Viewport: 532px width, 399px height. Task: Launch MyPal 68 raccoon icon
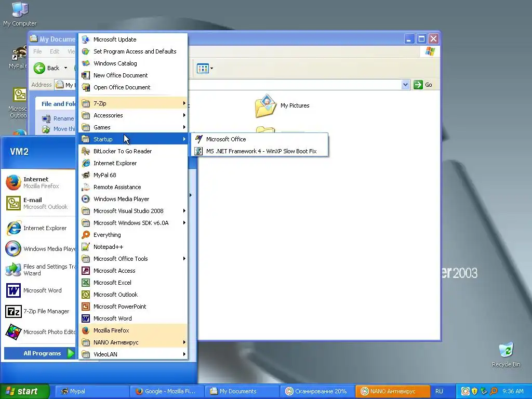point(86,175)
